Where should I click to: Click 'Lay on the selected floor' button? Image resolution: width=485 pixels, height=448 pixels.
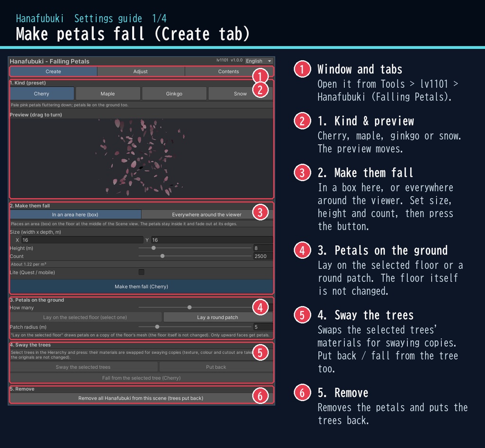tap(85, 317)
